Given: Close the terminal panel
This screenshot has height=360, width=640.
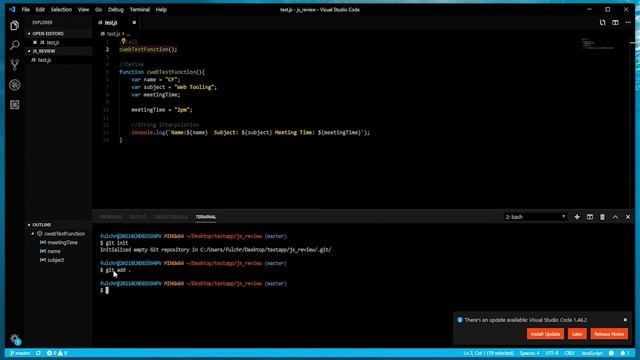Looking at the screenshot, I should point(628,217).
